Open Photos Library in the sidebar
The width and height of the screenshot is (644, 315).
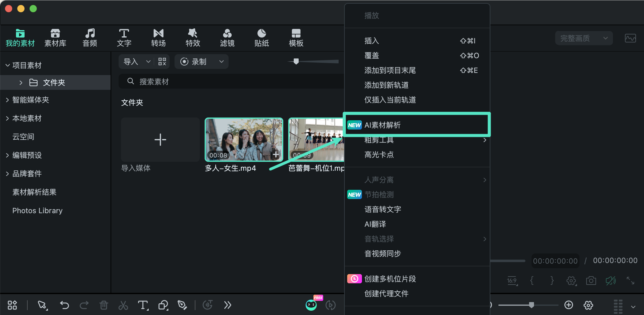(37, 210)
